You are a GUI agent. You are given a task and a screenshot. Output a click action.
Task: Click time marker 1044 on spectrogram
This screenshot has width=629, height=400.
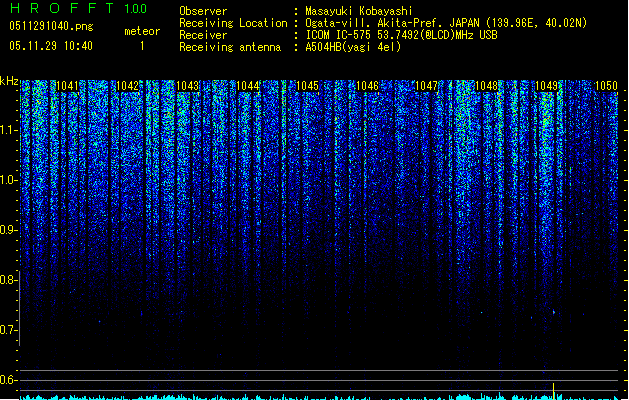click(248, 86)
